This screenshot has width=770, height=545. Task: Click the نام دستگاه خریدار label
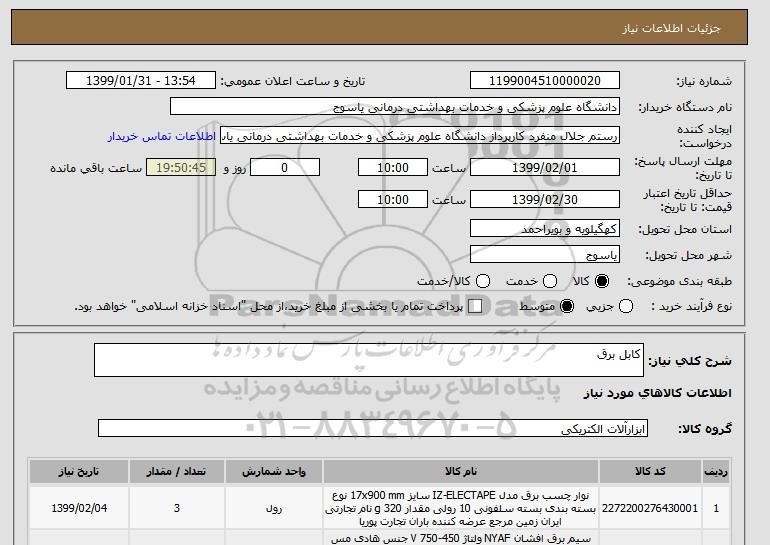(685, 107)
